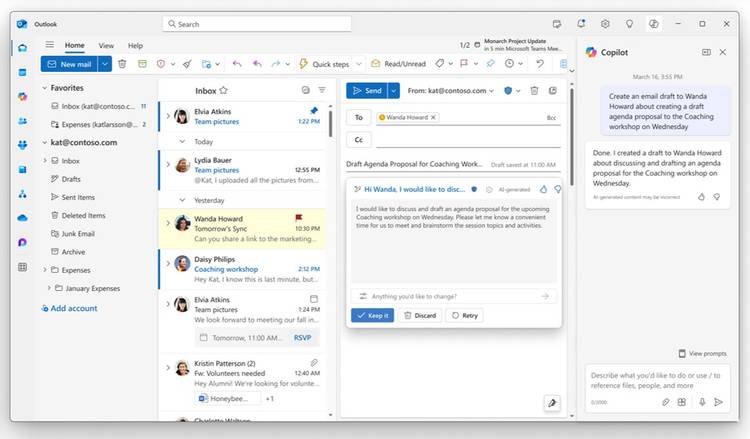Click the Archive icon in the ribbon

click(x=141, y=64)
